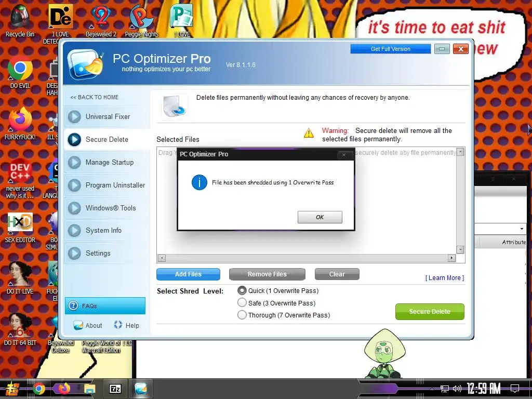Image resolution: width=532 pixels, height=399 pixels.
Task: Click Get Full Version button
Action: (391, 49)
